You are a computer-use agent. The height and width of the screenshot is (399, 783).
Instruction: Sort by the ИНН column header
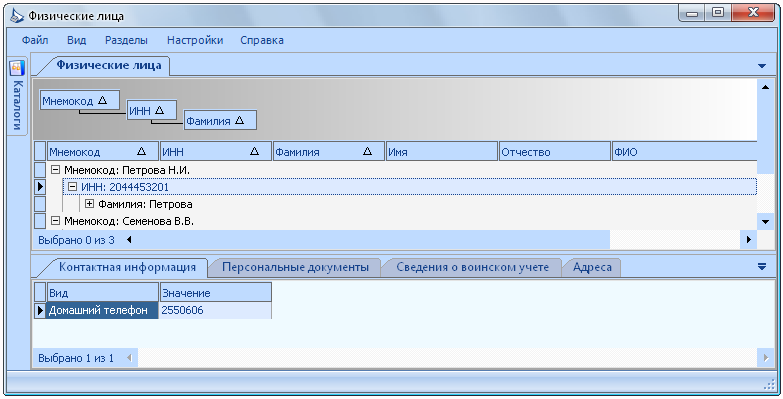click(x=216, y=151)
